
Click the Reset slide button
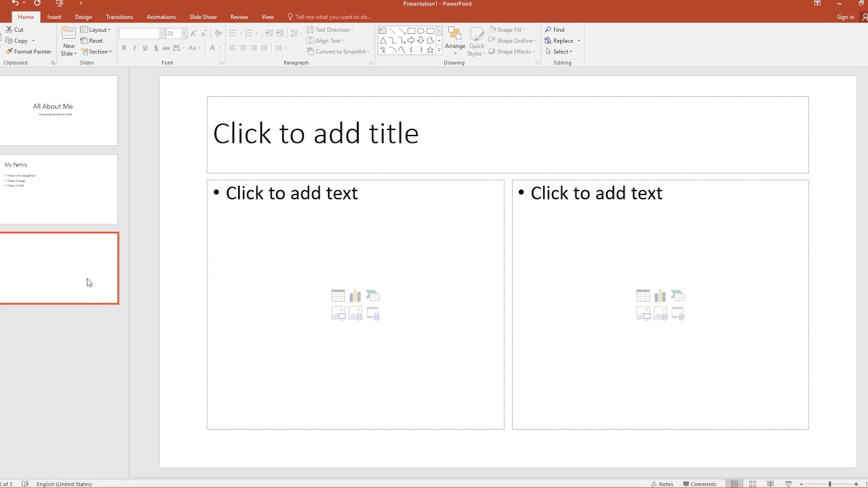click(x=92, y=41)
